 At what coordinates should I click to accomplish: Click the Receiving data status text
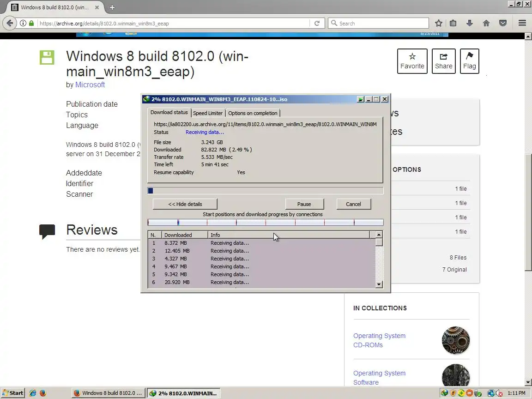point(205,132)
